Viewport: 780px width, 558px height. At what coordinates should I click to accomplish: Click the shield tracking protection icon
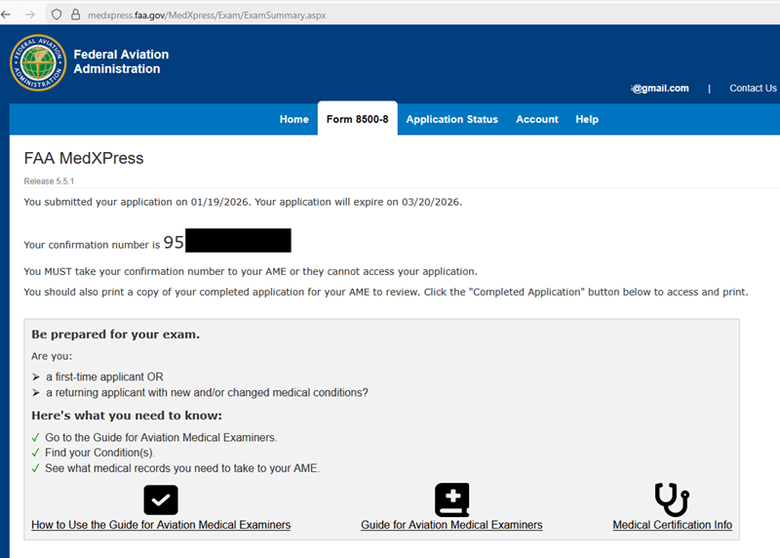pyautogui.click(x=56, y=15)
